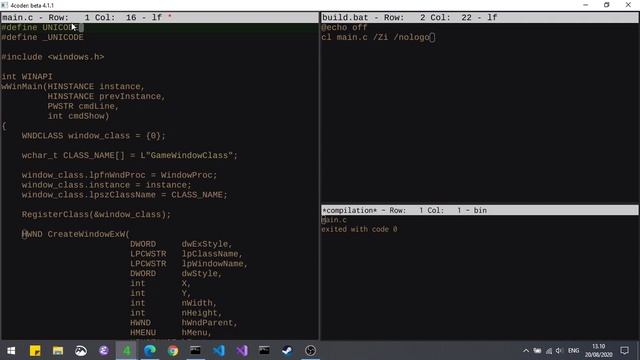
Task: Show hidden system tray icons
Action: (526, 351)
